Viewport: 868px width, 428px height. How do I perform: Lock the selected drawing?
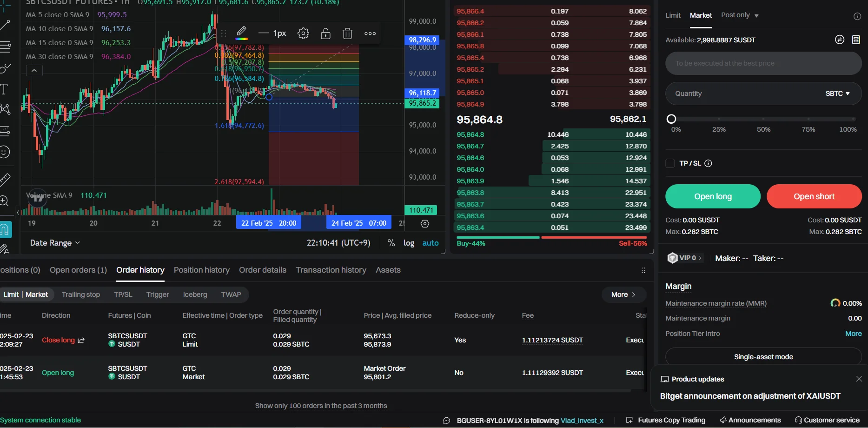pyautogui.click(x=325, y=33)
